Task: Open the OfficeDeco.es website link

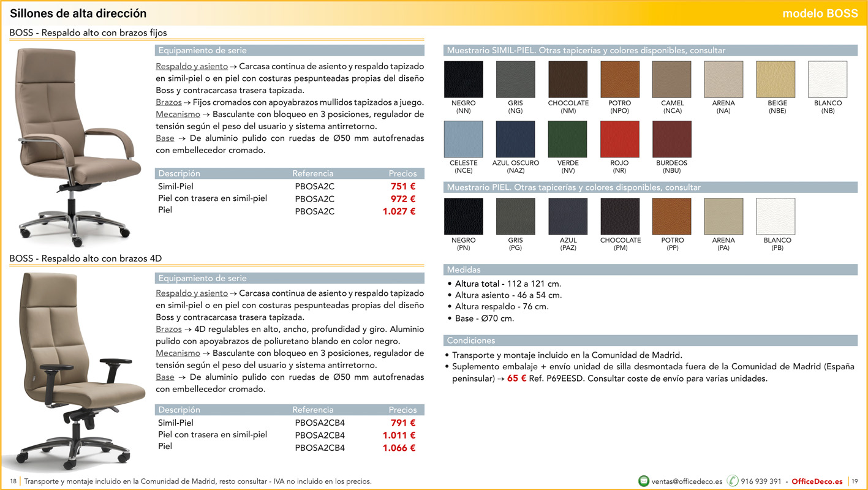Action: pos(817,481)
